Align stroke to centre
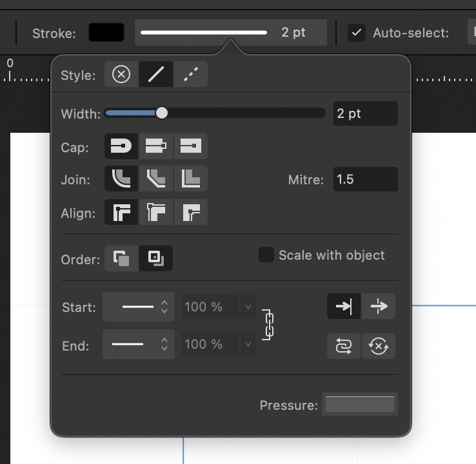Image resolution: width=476 pixels, height=464 pixels. (121, 212)
